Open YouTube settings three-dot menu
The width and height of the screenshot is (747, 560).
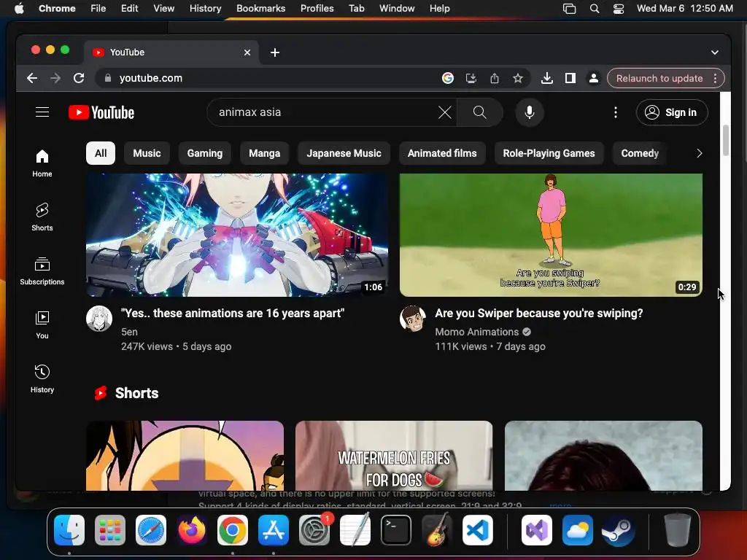tap(616, 112)
